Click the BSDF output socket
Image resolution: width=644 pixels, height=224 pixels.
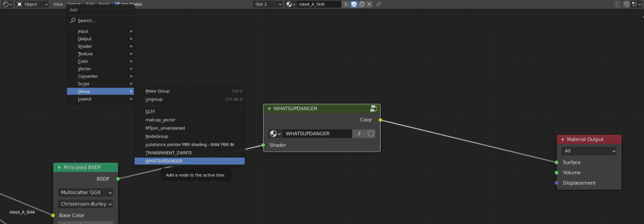118,179
